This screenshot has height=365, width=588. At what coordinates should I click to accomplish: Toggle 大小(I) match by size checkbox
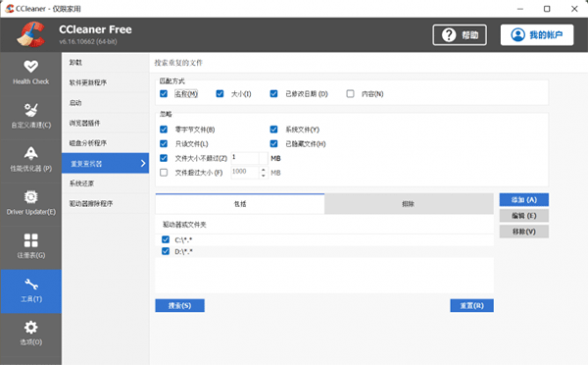220,93
